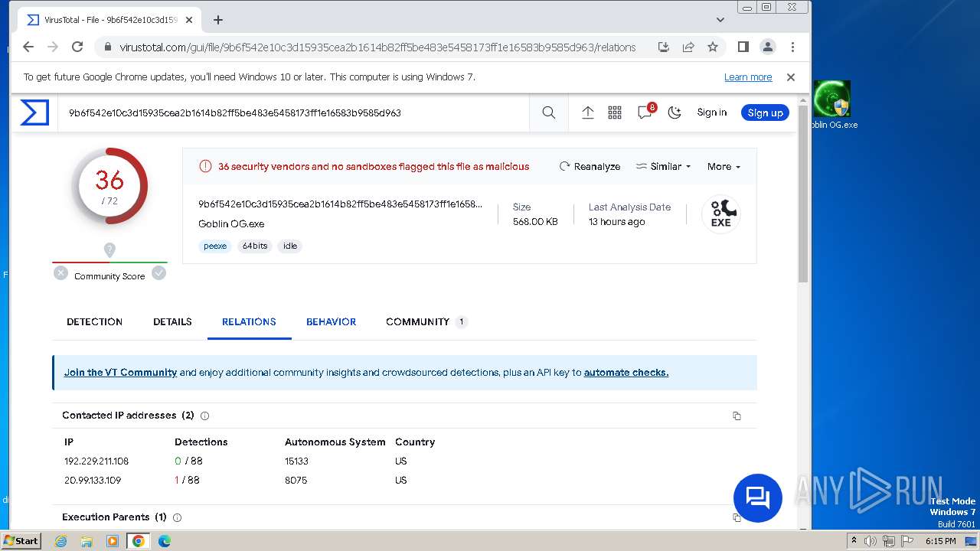This screenshot has width=980, height=551.
Task: Click info icon beside Execution Parents
Action: [177, 517]
